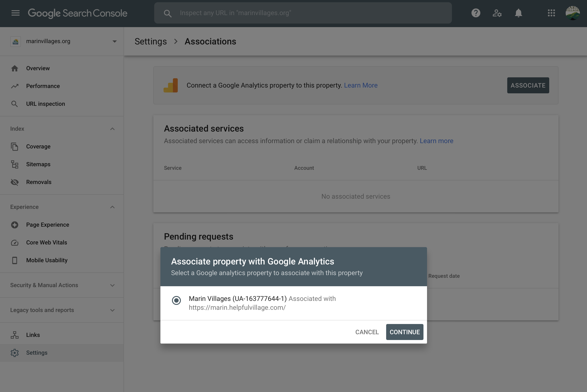This screenshot has height=392, width=587.
Task: Click the URL inspection magnifier icon
Action: [15, 104]
